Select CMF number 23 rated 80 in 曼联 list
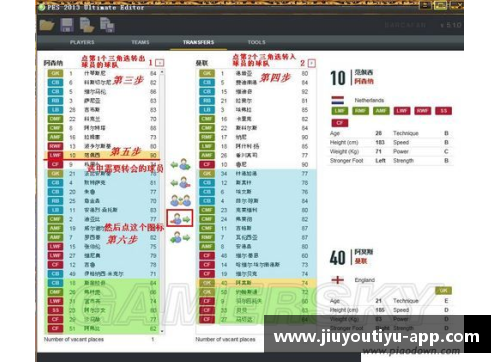The width and height of the screenshot is (500, 362). (x=256, y=210)
